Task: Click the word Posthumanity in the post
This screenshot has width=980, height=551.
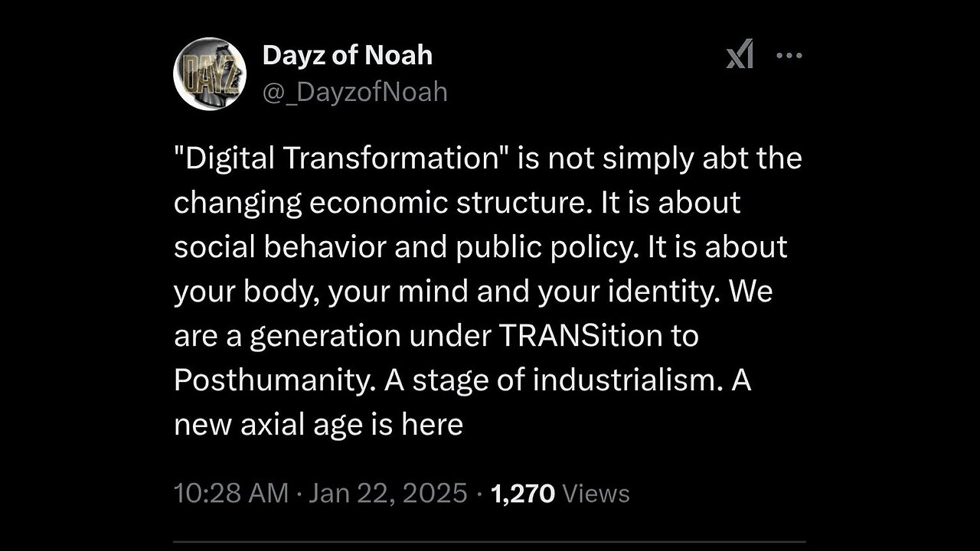Action: [x=272, y=380]
